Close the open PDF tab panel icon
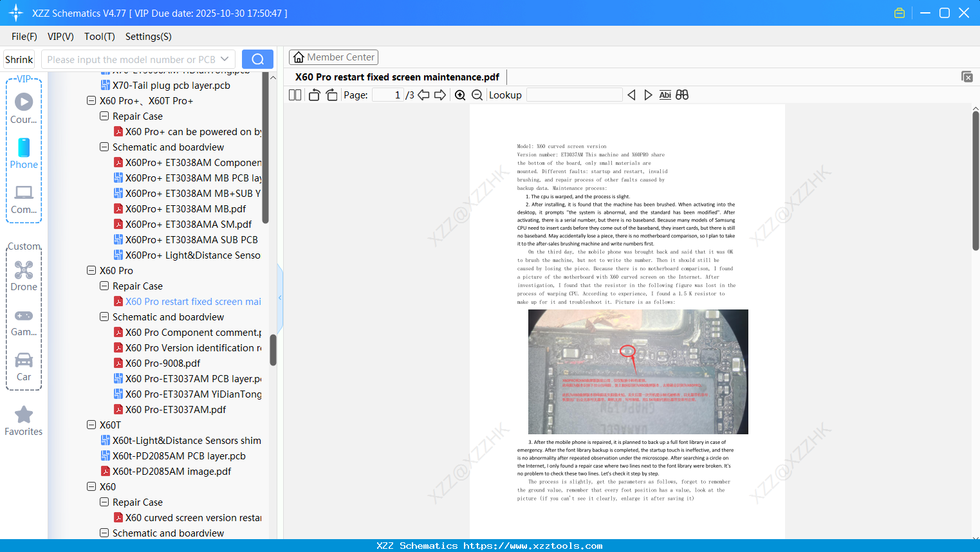 [x=967, y=77]
